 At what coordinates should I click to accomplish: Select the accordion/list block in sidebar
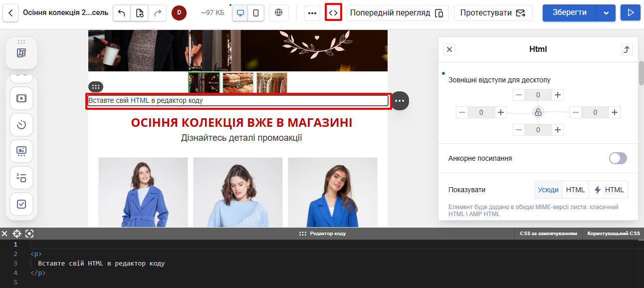tap(21, 177)
